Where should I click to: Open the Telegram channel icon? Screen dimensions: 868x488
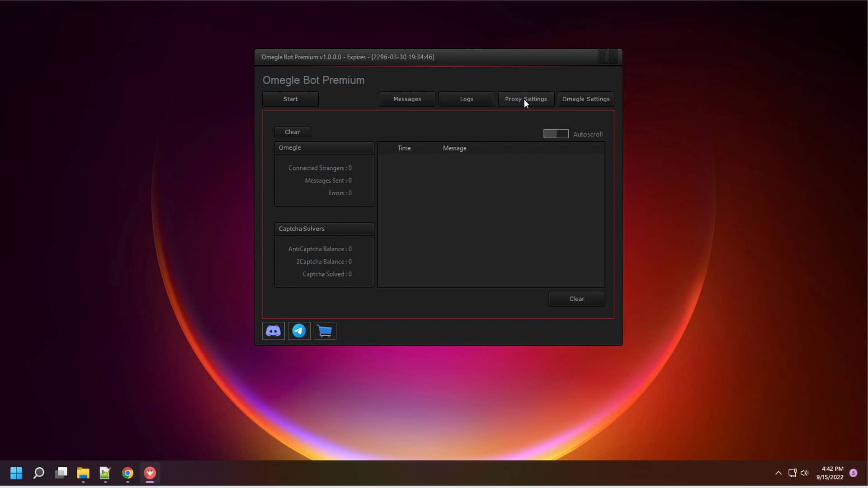(299, 331)
